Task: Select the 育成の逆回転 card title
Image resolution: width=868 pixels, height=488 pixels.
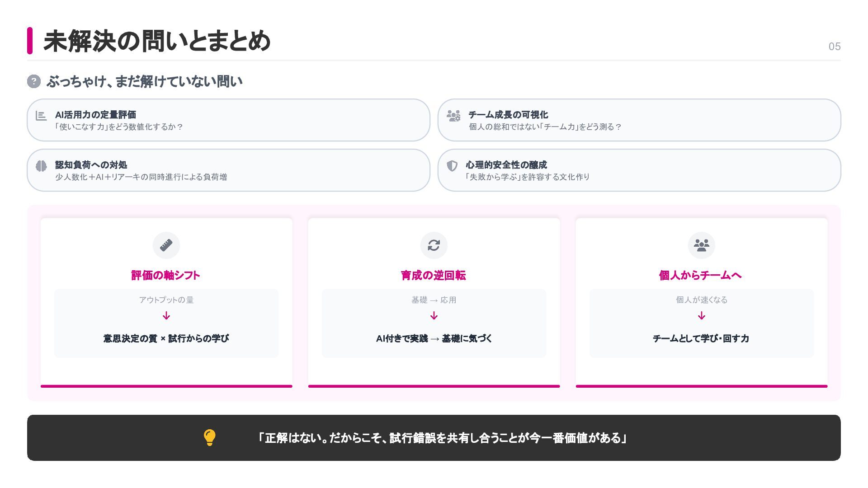Action: click(433, 275)
